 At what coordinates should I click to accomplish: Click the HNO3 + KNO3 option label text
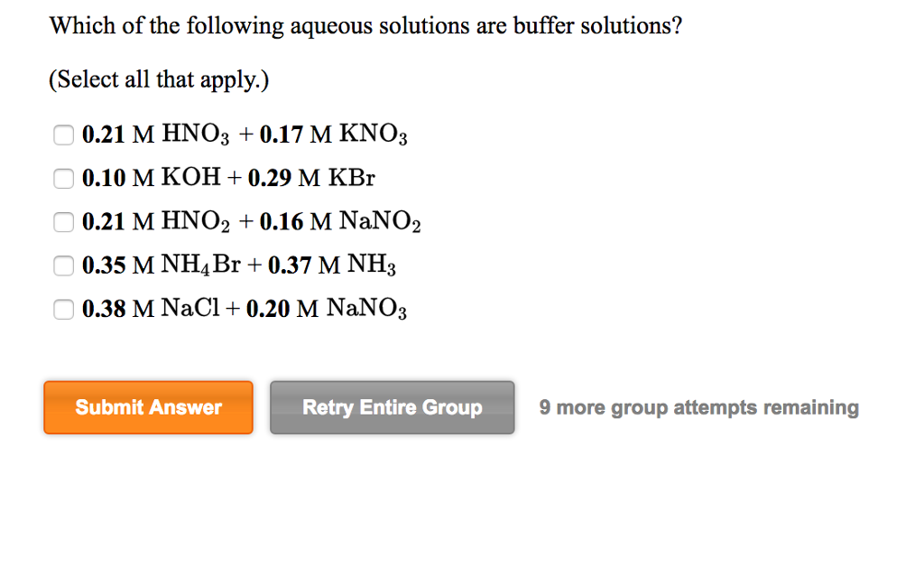tap(244, 134)
